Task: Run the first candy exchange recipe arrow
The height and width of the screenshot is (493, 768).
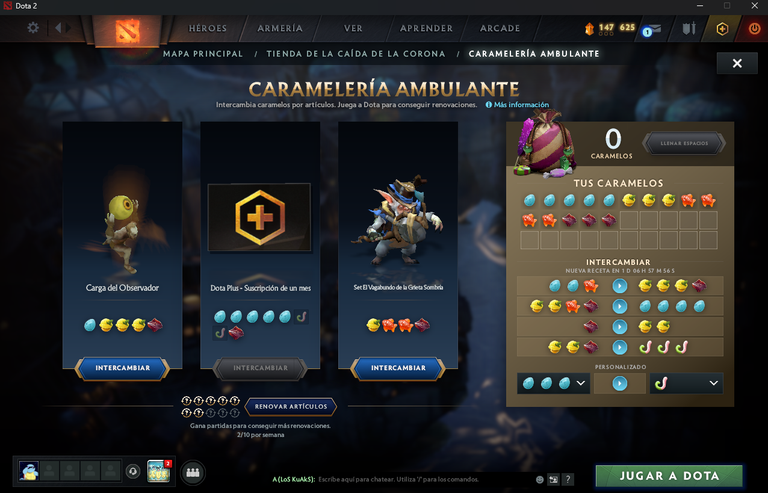Action: [x=620, y=286]
